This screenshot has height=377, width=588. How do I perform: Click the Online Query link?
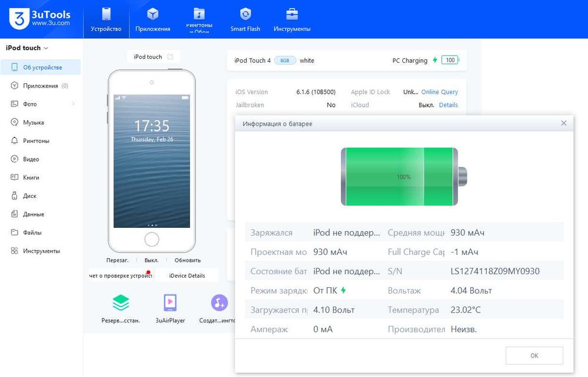[x=439, y=92]
